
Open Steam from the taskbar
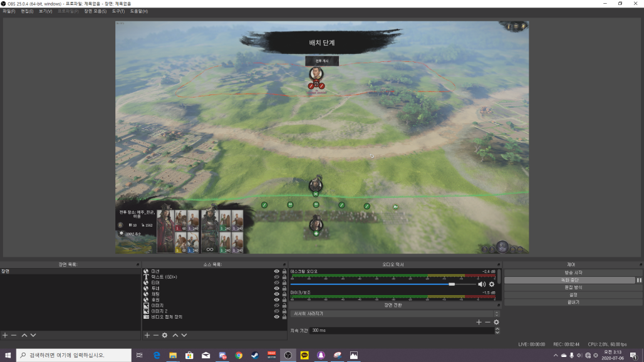coord(255,356)
